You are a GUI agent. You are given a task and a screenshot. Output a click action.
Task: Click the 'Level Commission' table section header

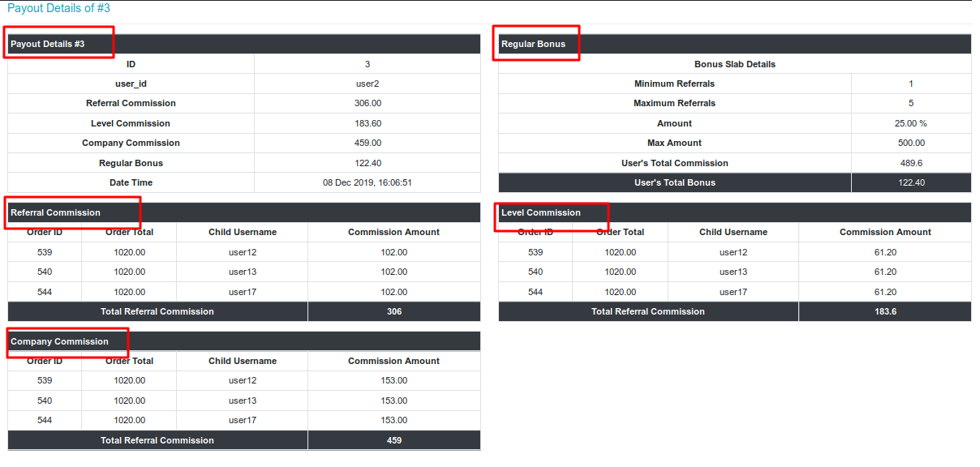click(x=541, y=212)
